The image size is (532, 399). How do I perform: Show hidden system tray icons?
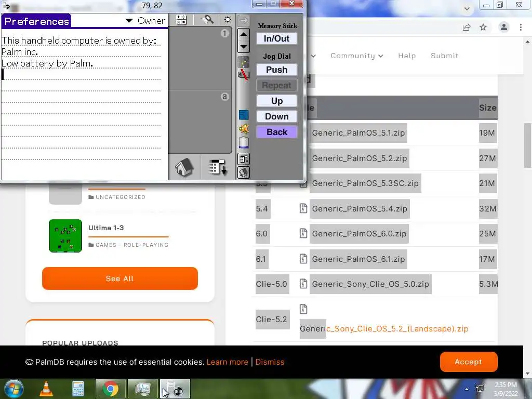pos(467,389)
